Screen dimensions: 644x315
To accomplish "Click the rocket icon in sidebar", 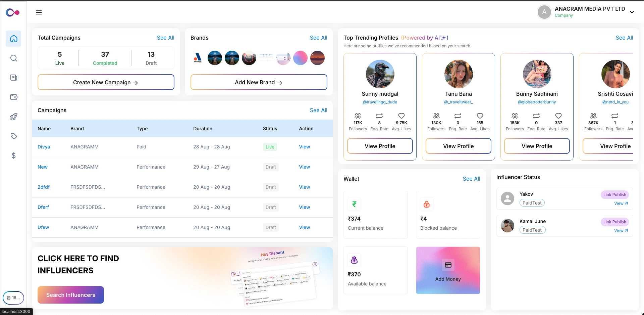I will click(x=13, y=117).
